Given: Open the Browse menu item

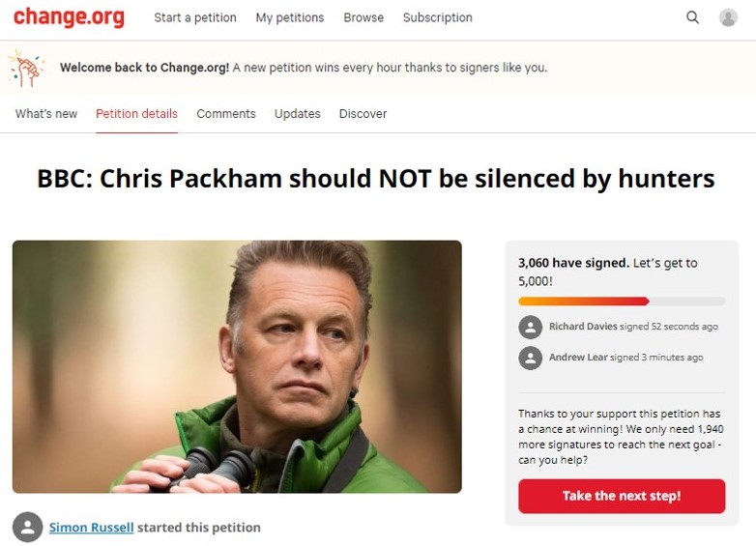Looking at the screenshot, I should pos(363,17).
